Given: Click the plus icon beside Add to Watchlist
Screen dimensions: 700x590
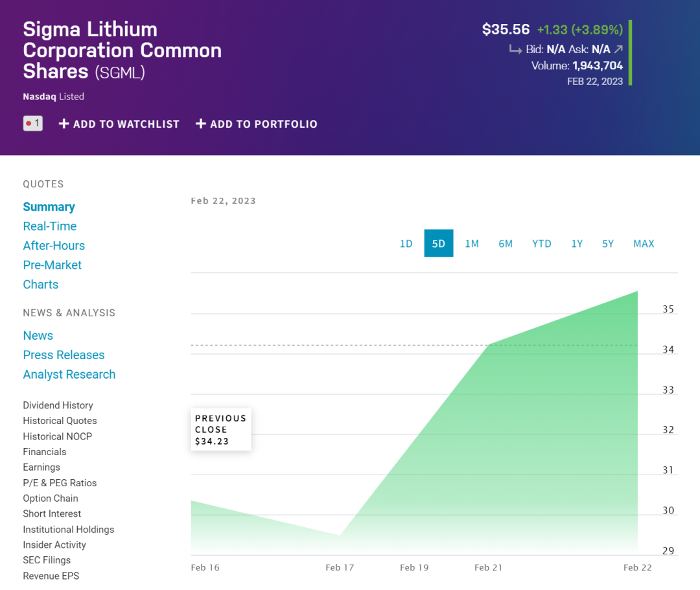Looking at the screenshot, I should 64,124.
